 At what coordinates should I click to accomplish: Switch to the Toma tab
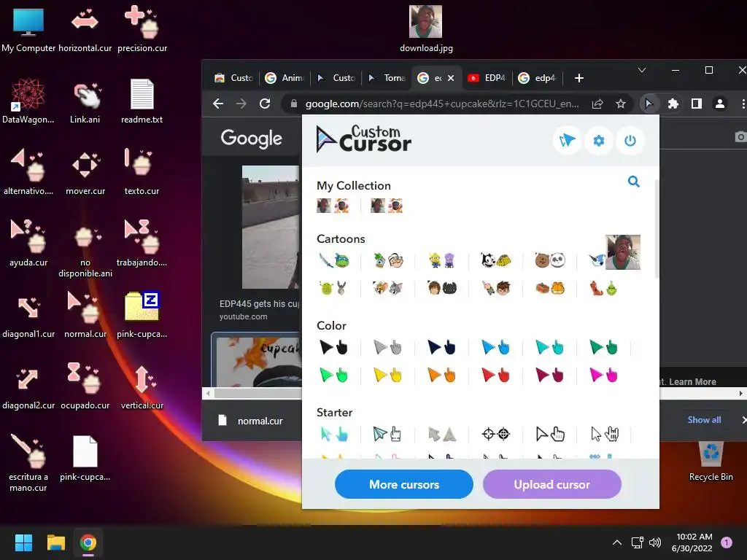point(387,78)
